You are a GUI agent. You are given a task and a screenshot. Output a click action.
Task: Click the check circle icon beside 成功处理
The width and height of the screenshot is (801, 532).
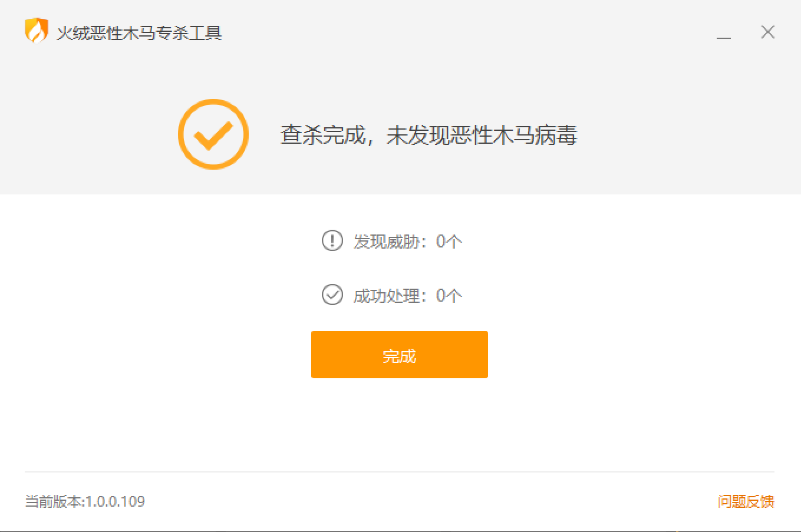(x=332, y=295)
